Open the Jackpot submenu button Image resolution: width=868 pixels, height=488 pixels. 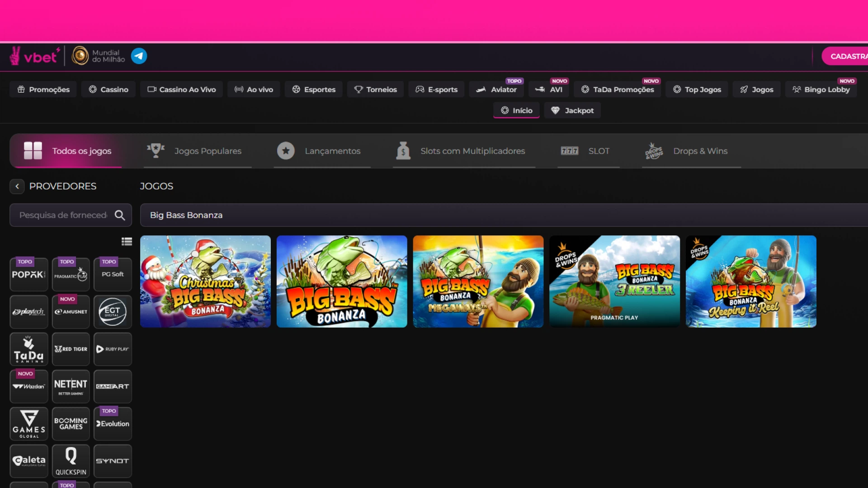coord(572,111)
